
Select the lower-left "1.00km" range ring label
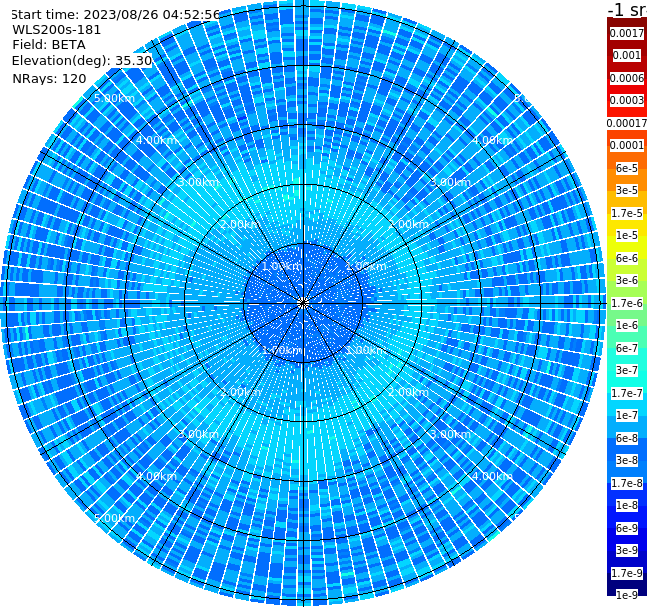click(282, 350)
